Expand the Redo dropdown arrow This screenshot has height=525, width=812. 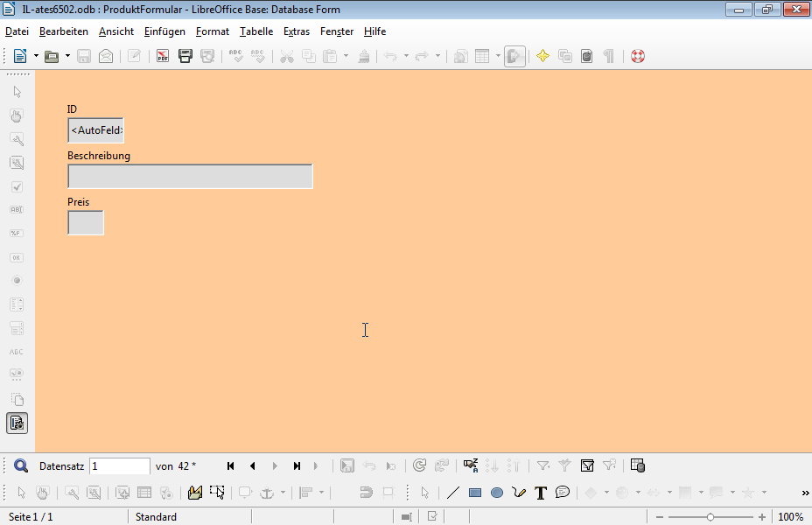pos(437,56)
